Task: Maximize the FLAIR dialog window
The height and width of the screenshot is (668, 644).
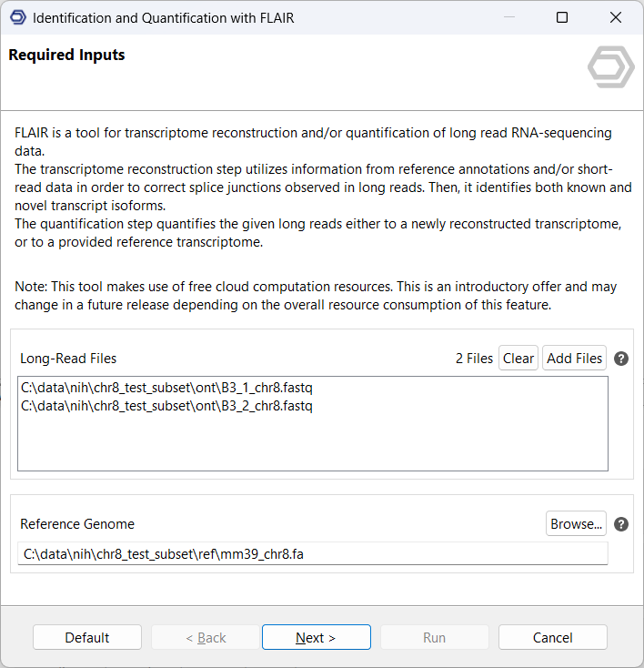Action: click(562, 17)
